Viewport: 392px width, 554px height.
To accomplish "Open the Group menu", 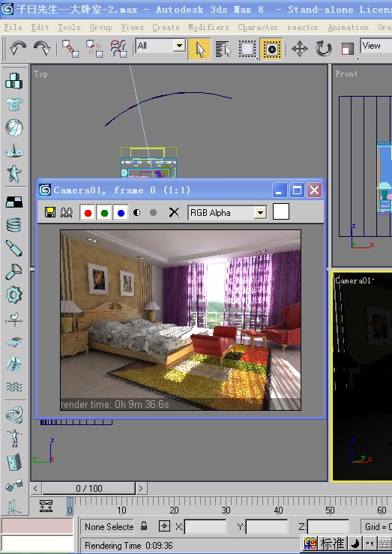I will coord(100,27).
